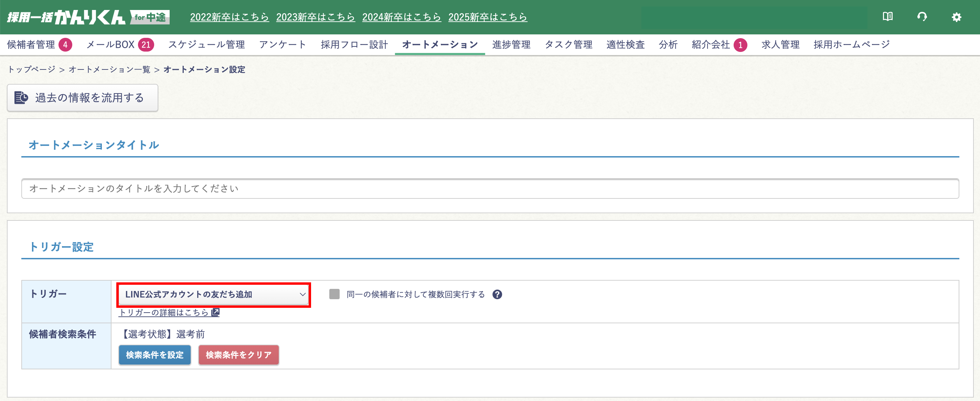Go to 進捗管理 tab

[511, 45]
